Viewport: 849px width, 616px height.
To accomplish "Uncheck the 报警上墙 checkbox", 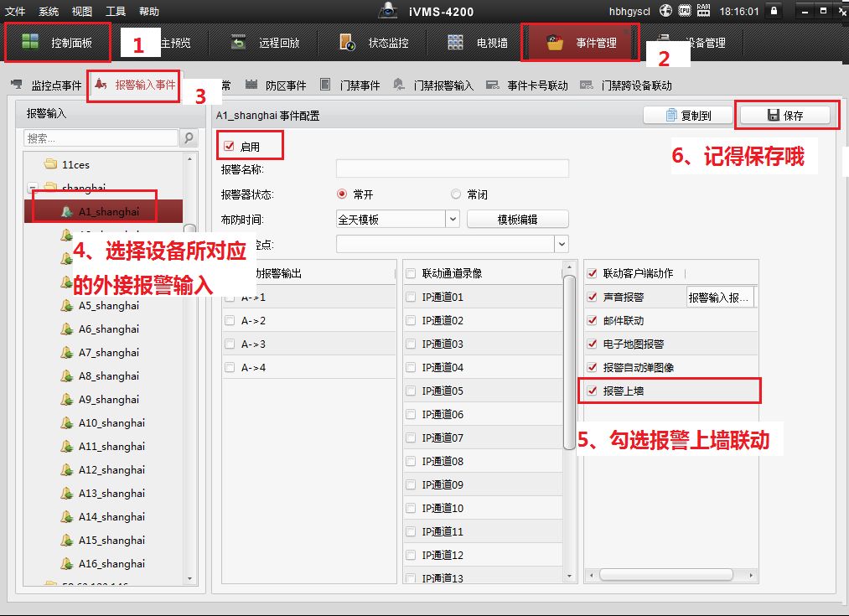I will [593, 391].
